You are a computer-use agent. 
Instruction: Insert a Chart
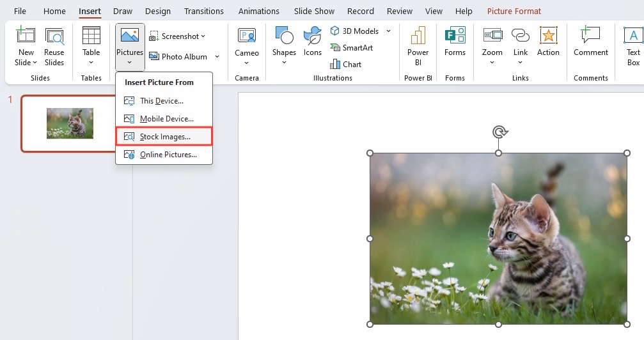[346, 65]
